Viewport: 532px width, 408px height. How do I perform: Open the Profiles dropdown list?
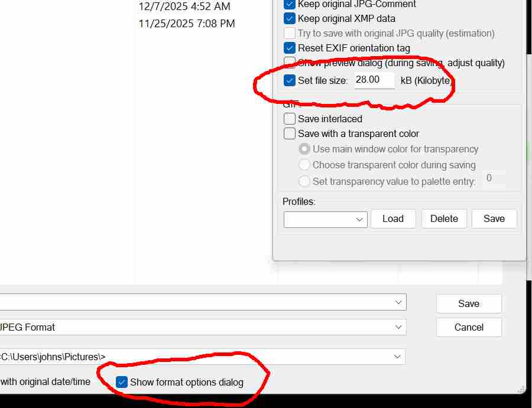pyautogui.click(x=326, y=219)
